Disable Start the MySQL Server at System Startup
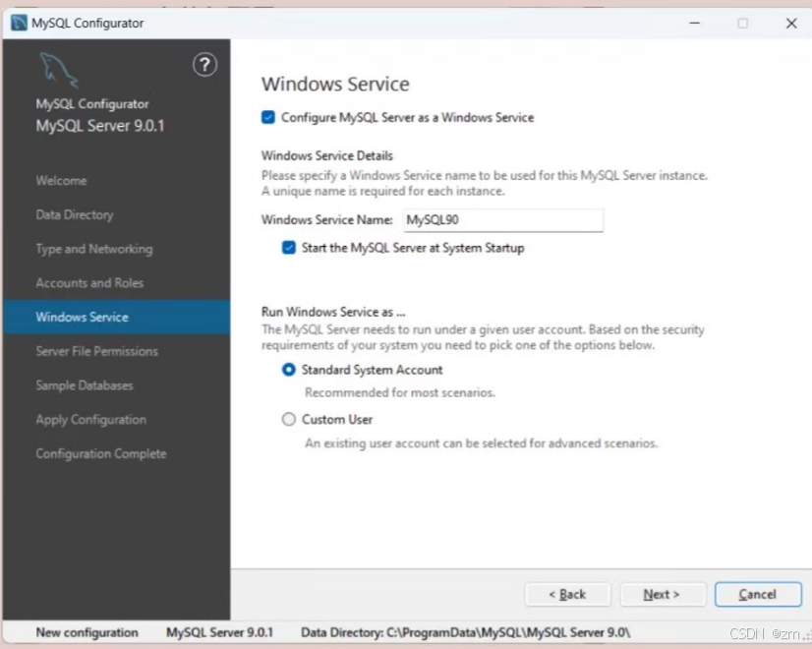Image resolution: width=812 pixels, height=649 pixels. click(x=288, y=248)
